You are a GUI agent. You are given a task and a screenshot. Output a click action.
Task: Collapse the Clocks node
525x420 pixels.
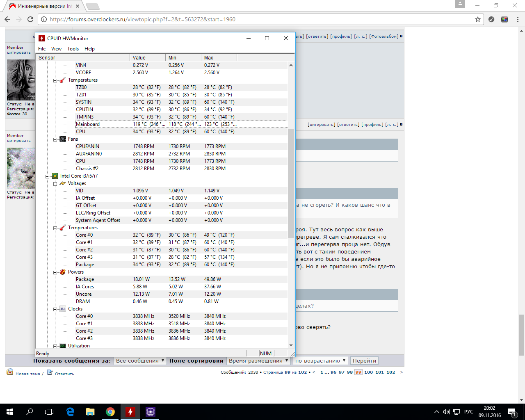(x=55, y=309)
